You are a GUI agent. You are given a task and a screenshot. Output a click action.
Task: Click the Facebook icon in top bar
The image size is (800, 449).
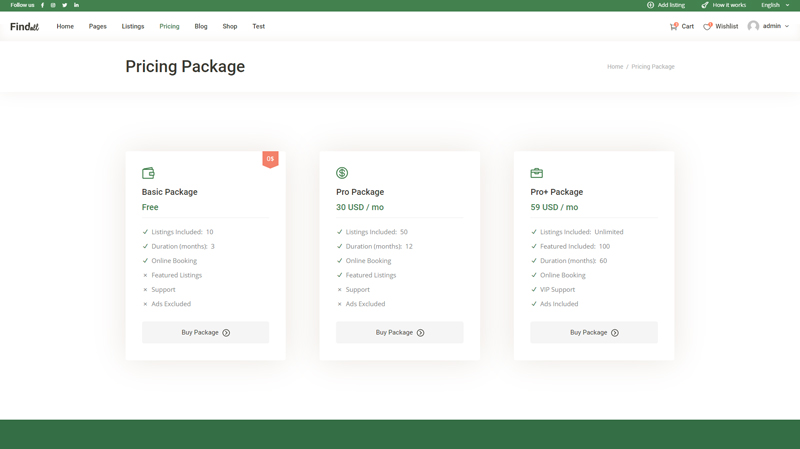(42, 5)
